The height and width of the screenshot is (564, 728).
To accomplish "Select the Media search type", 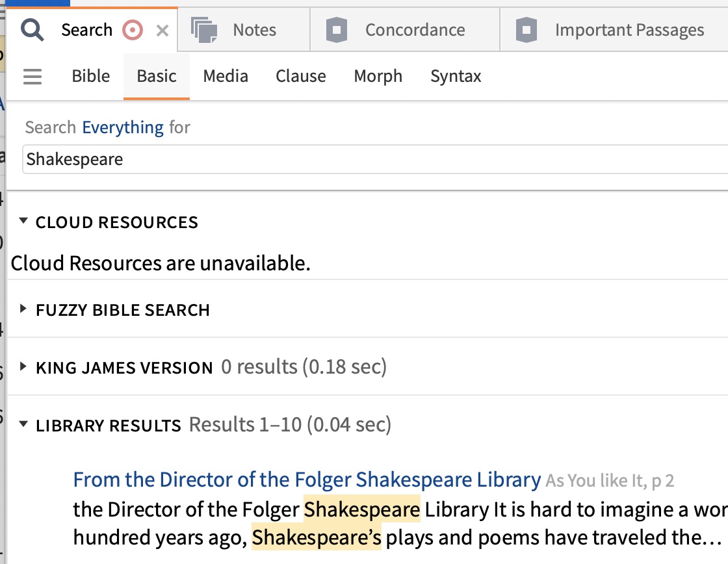I will tap(226, 76).
